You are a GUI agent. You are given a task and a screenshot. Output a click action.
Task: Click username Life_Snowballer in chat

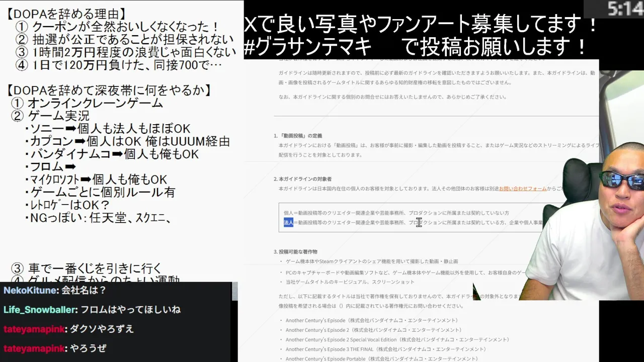coord(40,310)
